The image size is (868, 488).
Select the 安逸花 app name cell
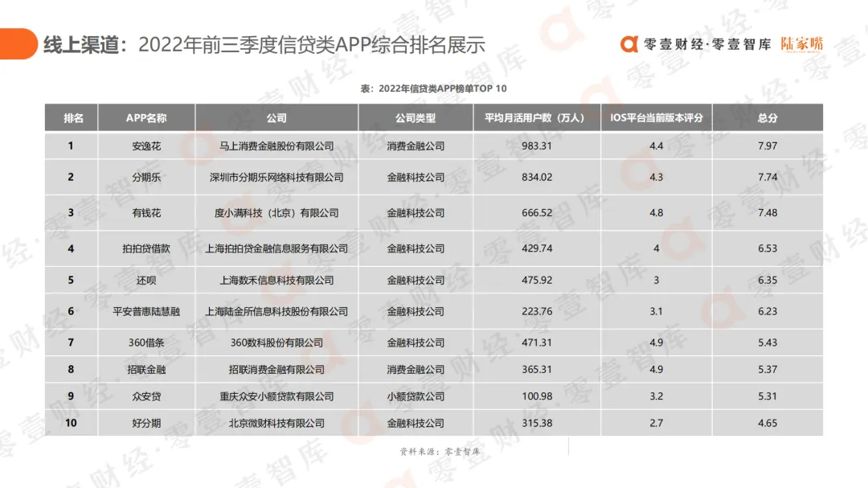[x=146, y=146]
